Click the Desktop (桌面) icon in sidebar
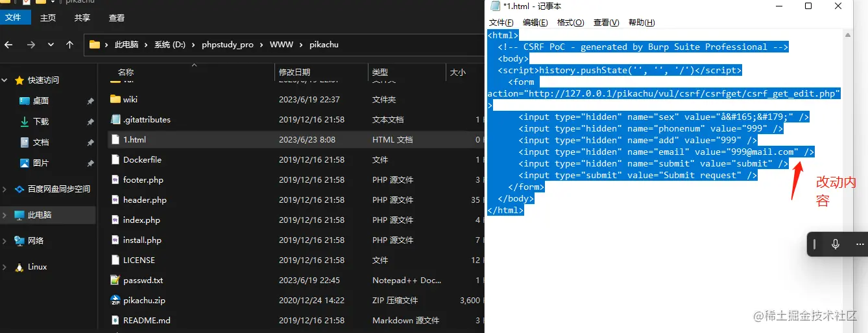The width and height of the screenshot is (868, 333). pyautogui.click(x=25, y=100)
